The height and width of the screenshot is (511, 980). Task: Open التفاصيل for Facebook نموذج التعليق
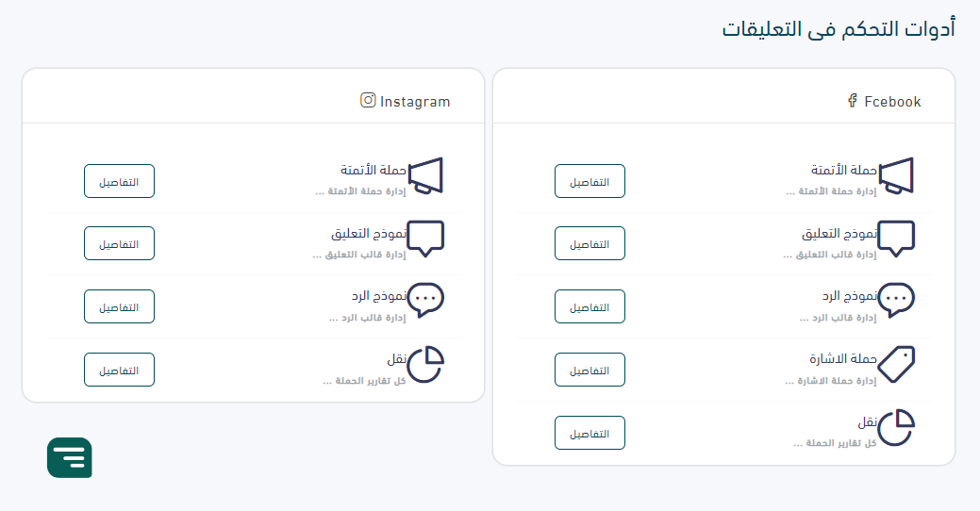tap(590, 243)
